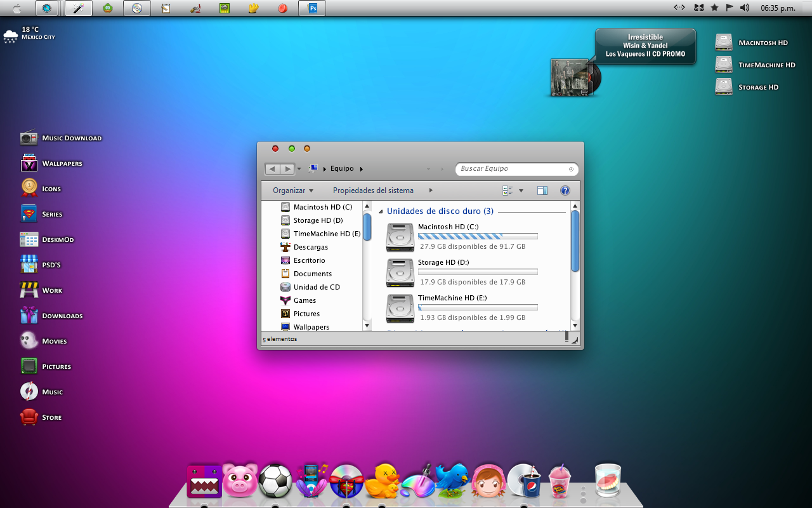This screenshot has height=508, width=812.
Task: Show more toolbar commands arrow
Action: click(x=431, y=190)
